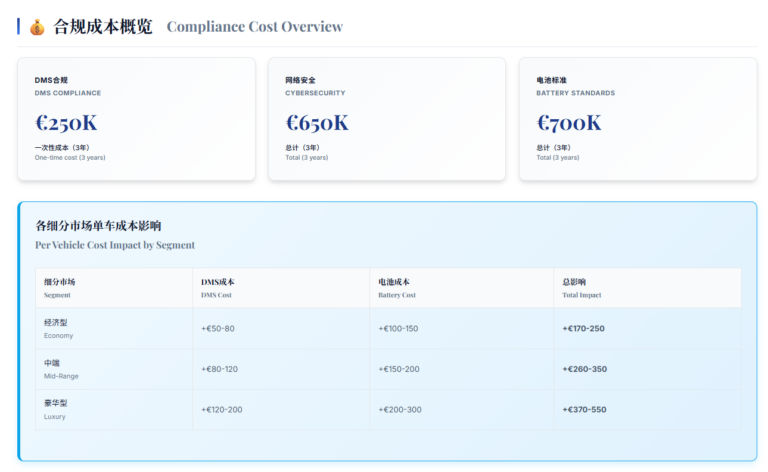This screenshot has width=768, height=472.
Task: Click the Per Vehicle Cost Impact by Segment title
Action: [115, 245]
